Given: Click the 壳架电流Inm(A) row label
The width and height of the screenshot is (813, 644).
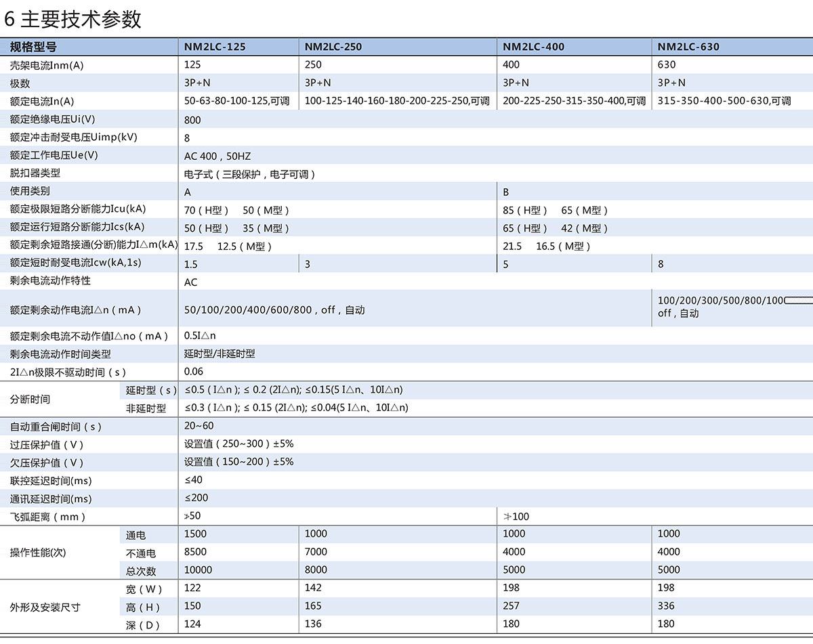Looking at the screenshot, I should [x=47, y=65].
